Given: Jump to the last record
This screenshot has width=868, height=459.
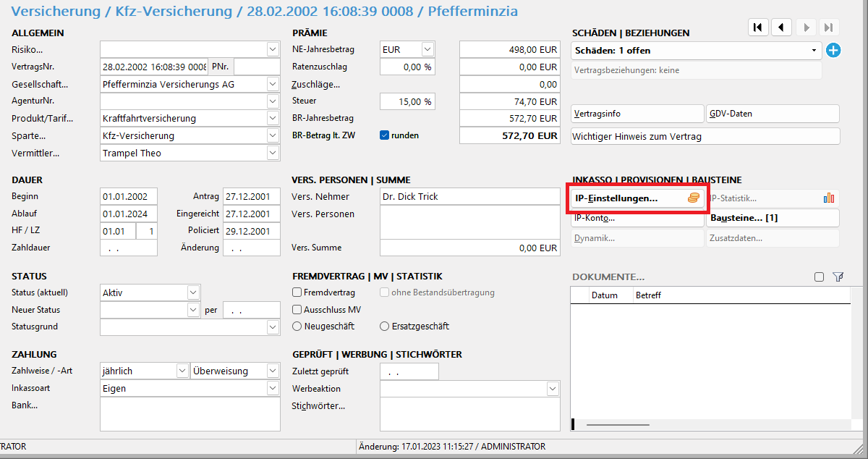Looking at the screenshot, I should point(829,28).
